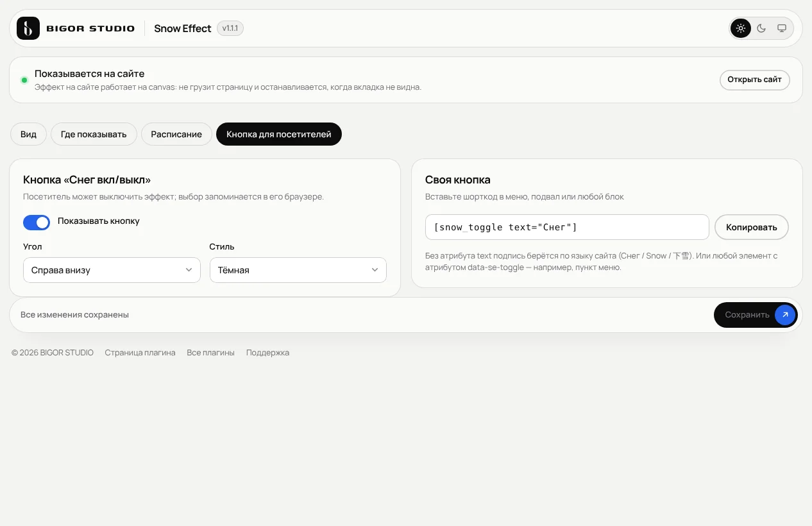Open the Поддержка footer link
The image size is (812, 526).
tap(267, 353)
